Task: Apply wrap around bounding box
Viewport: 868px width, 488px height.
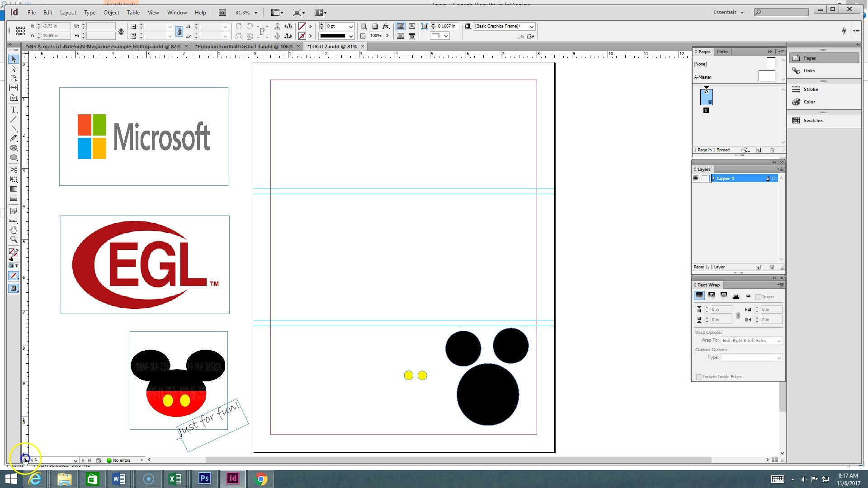Action: (x=712, y=296)
